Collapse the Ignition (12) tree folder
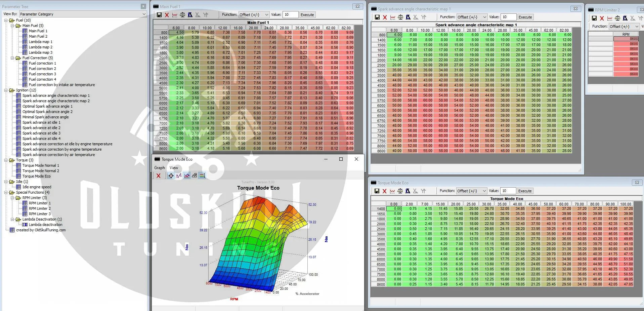 click(x=6, y=90)
